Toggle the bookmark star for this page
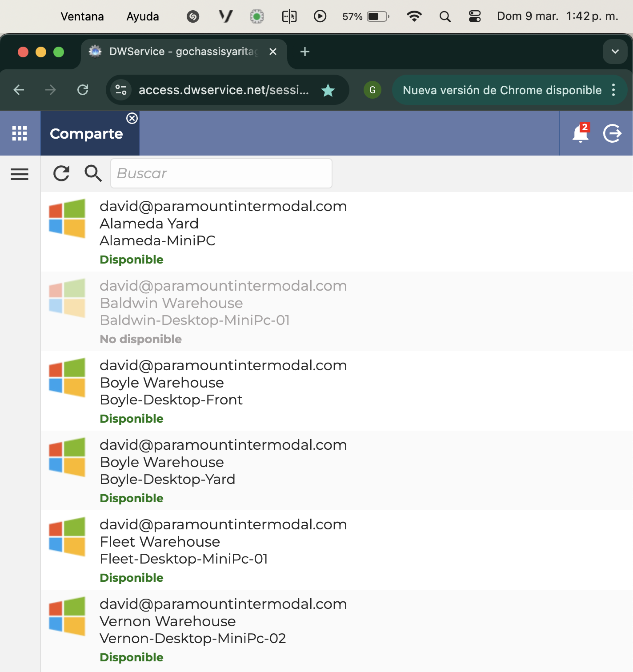 tap(328, 90)
